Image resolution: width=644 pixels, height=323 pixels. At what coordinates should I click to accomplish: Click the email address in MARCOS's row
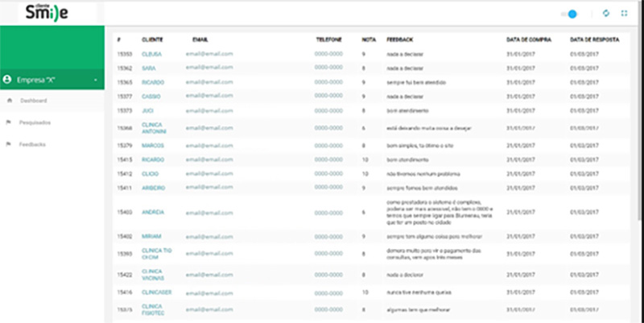tap(209, 146)
